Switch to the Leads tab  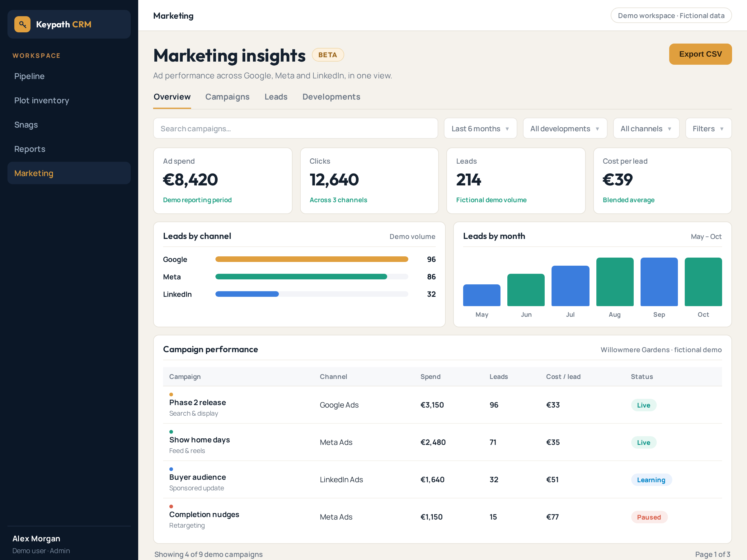[x=276, y=97]
